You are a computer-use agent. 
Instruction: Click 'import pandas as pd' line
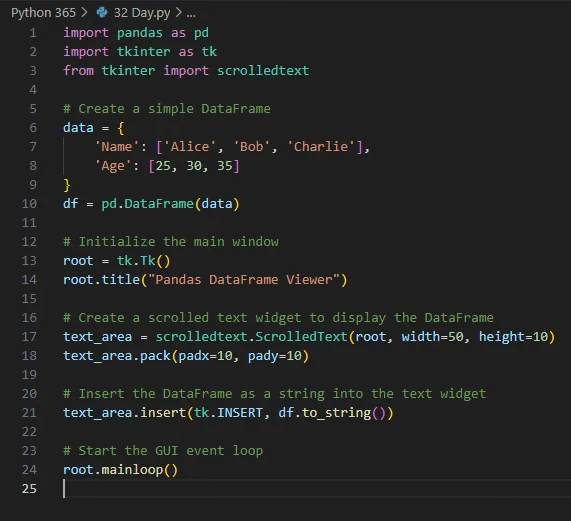[136, 33]
